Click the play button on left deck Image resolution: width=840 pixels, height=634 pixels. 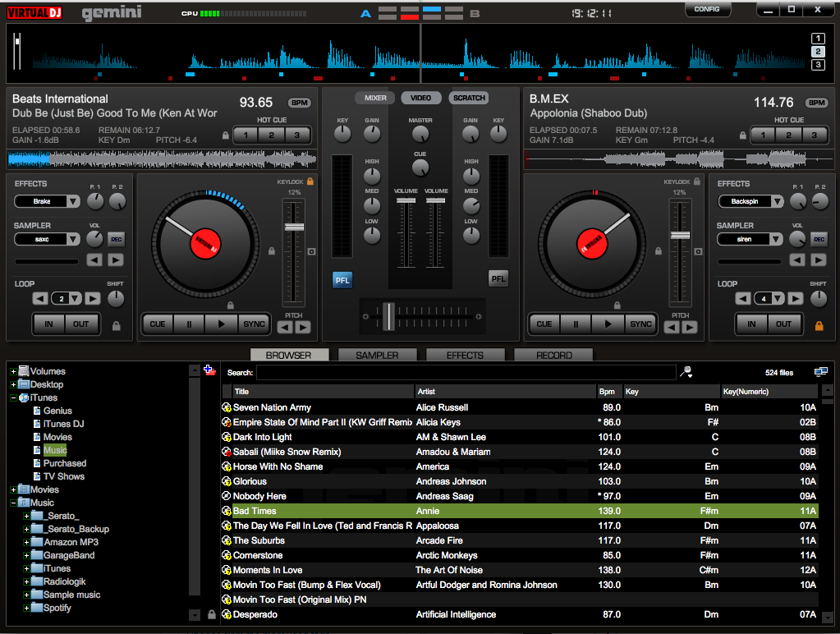click(x=221, y=324)
